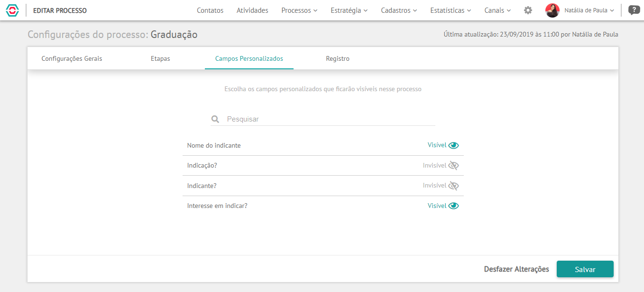Expand the Cadastros dropdown
The height and width of the screenshot is (292, 644).
pos(399,10)
